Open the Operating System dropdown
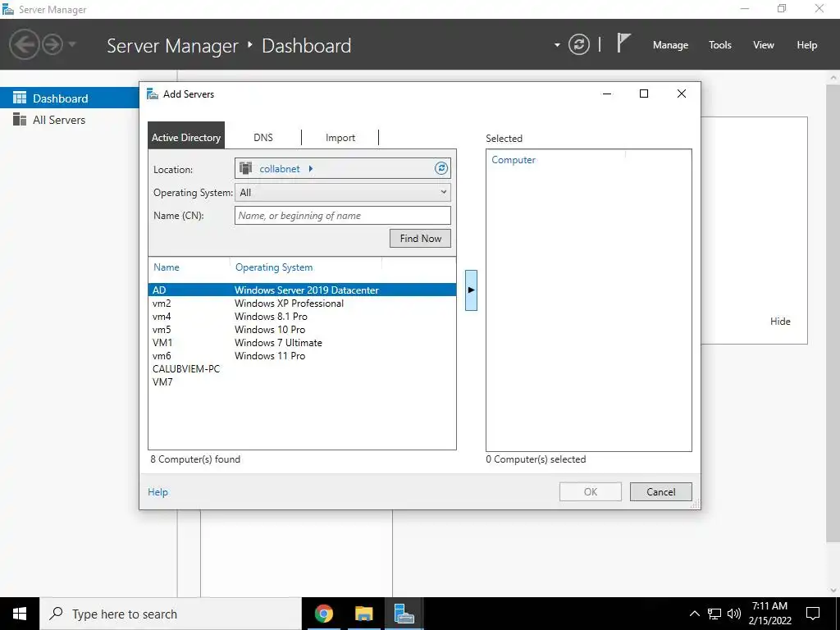 pyautogui.click(x=342, y=192)
